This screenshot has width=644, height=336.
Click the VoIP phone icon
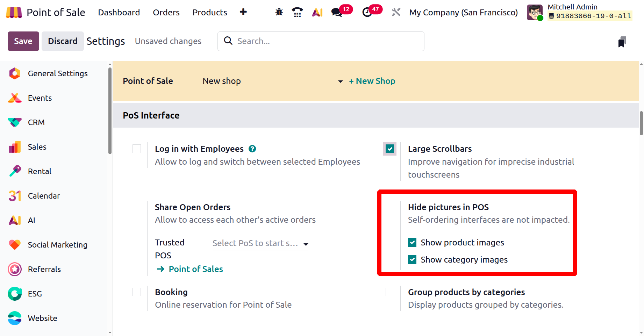[298, 12]
